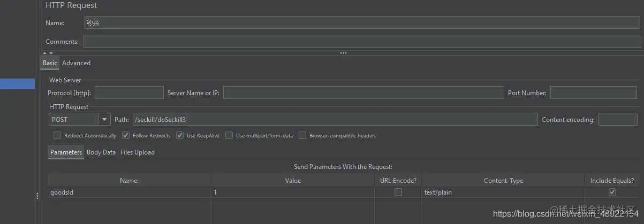Switch to the Advanced tab
The height and width of the screenshot is (224, 644).
click(76, 63)
